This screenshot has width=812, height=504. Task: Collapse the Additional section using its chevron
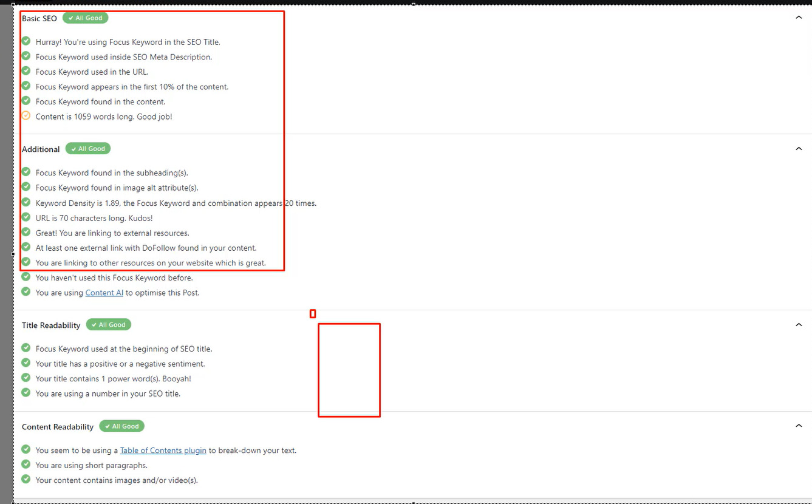799,148
